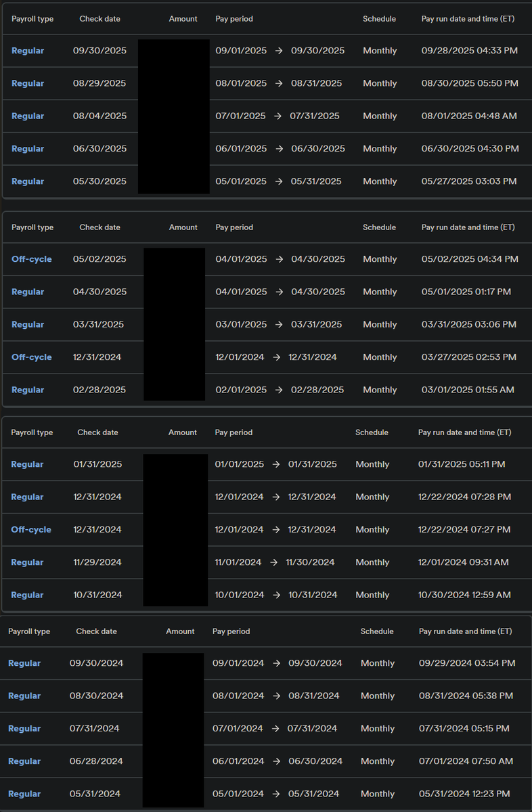The width and height of the screenshot is (532, 812).
Task: Click pay period start date 02/01/2025
Action: pos(241,390)
